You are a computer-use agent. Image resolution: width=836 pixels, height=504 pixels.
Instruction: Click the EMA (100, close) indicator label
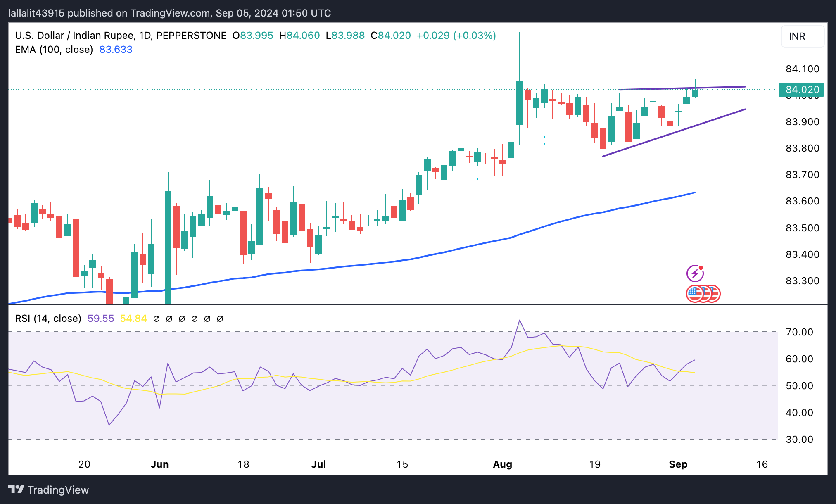pyautogui.click(x=54, y=50)
